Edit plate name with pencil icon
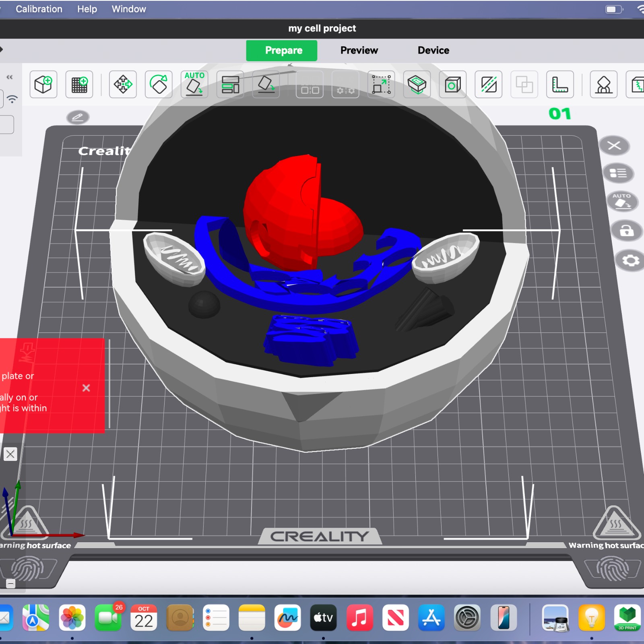Screen dimensions: 644x644 pos(78,117)
